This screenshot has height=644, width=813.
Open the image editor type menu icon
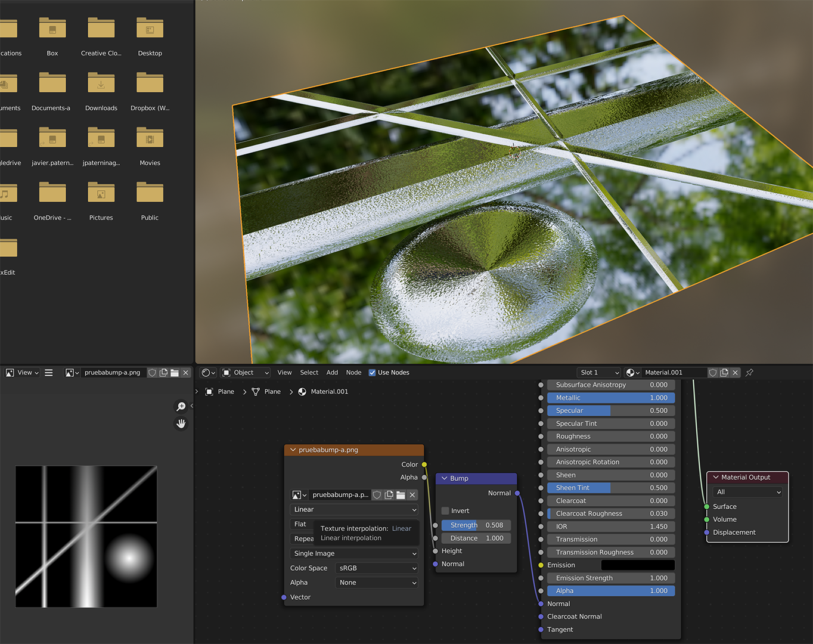tap(10, 373)
